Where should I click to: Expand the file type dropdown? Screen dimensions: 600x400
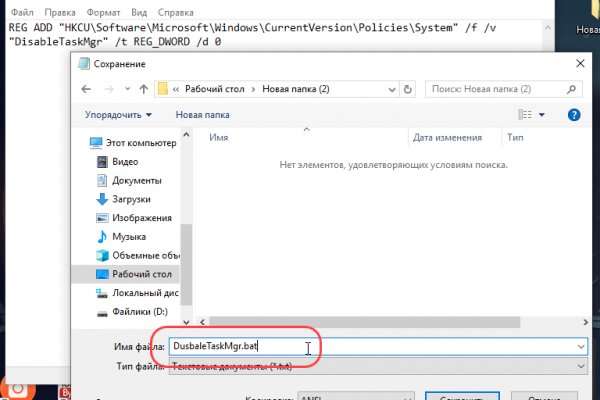click(x=580, y=366)
